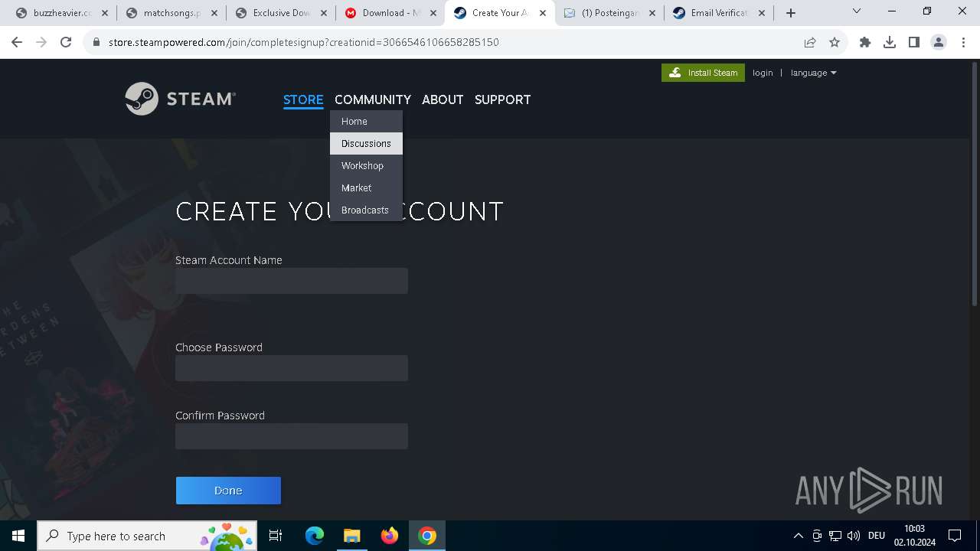Open Windows notification center
The height and width of the screenshot is (551, 980).
pyautogui.click(x=955, y=536)
